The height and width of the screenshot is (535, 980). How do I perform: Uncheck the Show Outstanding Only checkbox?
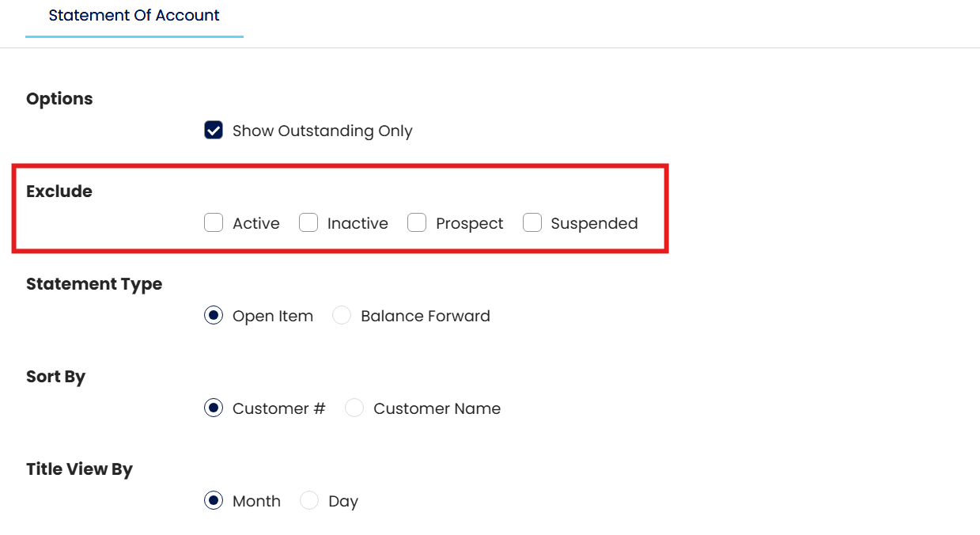[214, 131]
